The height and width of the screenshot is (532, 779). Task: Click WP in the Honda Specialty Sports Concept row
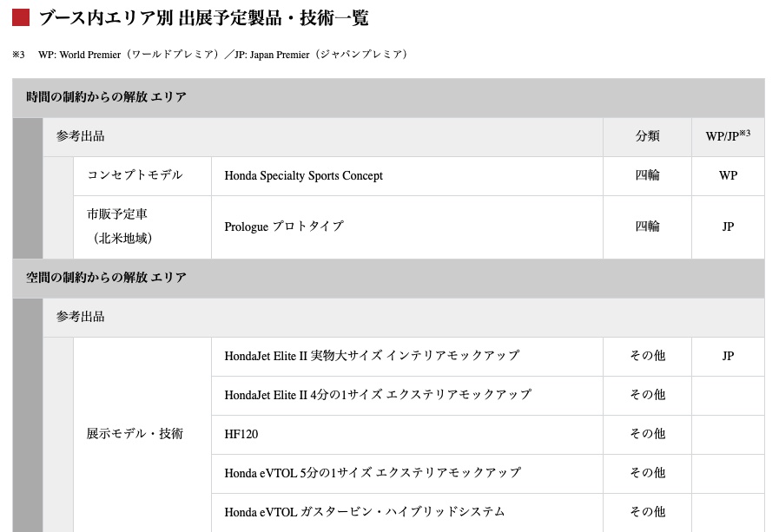click(x=728, y=175)
